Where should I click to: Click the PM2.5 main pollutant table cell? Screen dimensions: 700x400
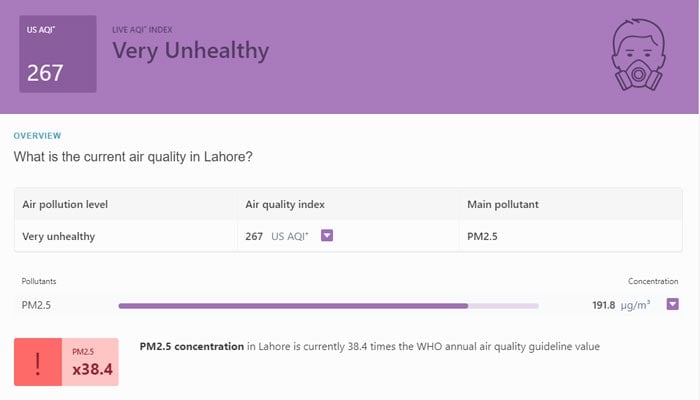click(x=484, y=237)
